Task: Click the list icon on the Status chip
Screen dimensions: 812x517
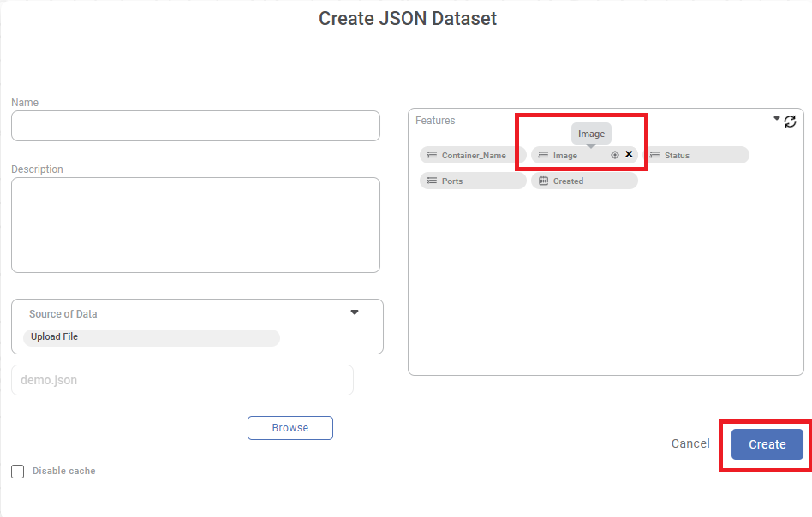Action: 654,155
